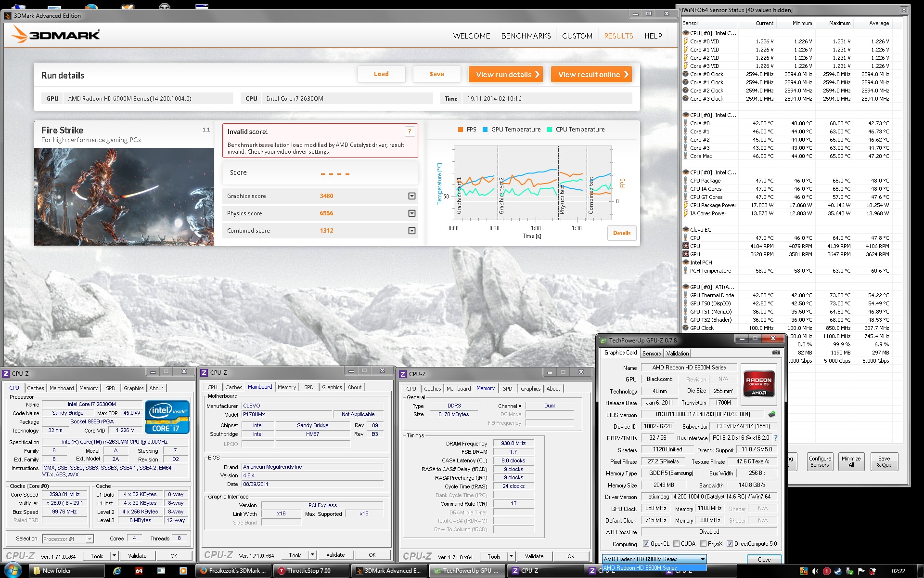
Task: Expand the Graphics score details arrow
Action: coord(412,196)
